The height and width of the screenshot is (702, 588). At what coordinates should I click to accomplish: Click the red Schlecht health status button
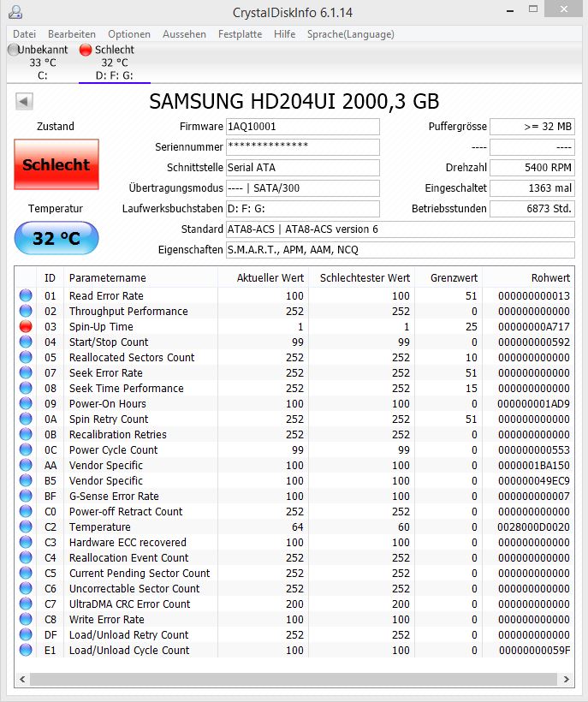click(x=56, y=164)
